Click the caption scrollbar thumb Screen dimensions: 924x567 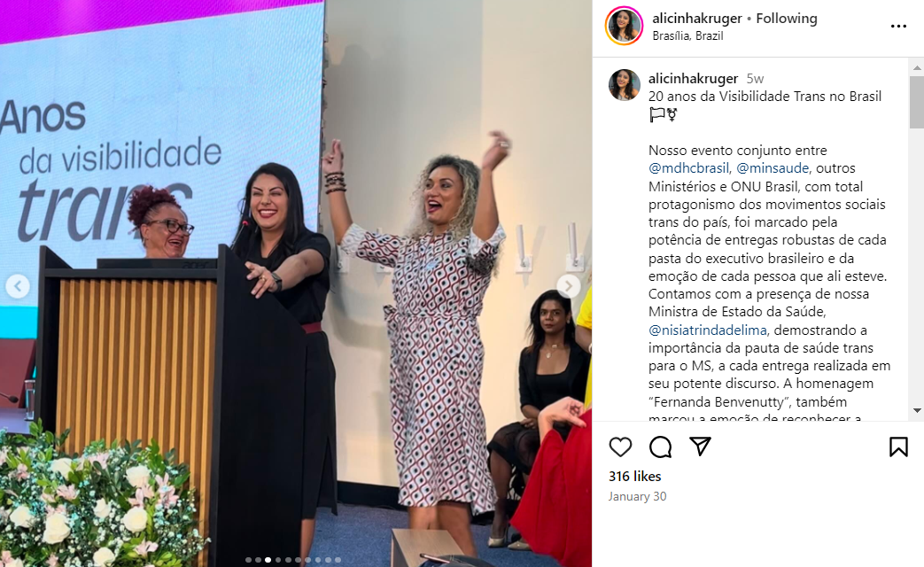coord(917,102)
